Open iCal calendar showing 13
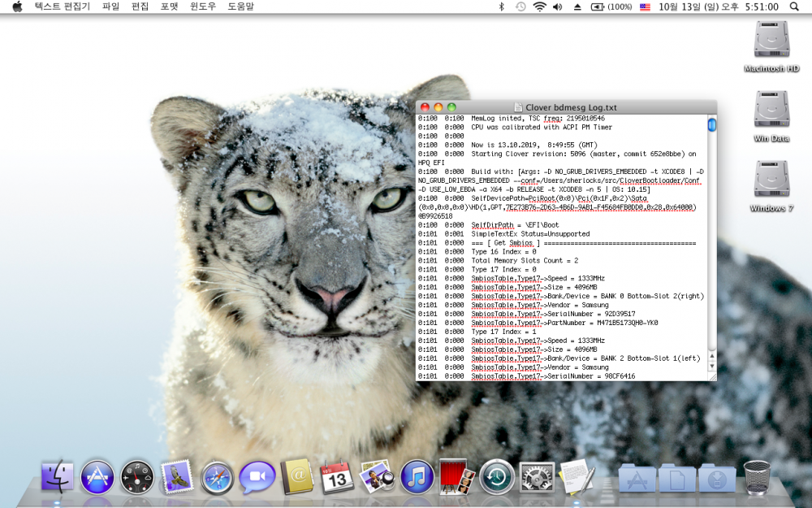This screenshot has width=812, height=508. (337, 477)
